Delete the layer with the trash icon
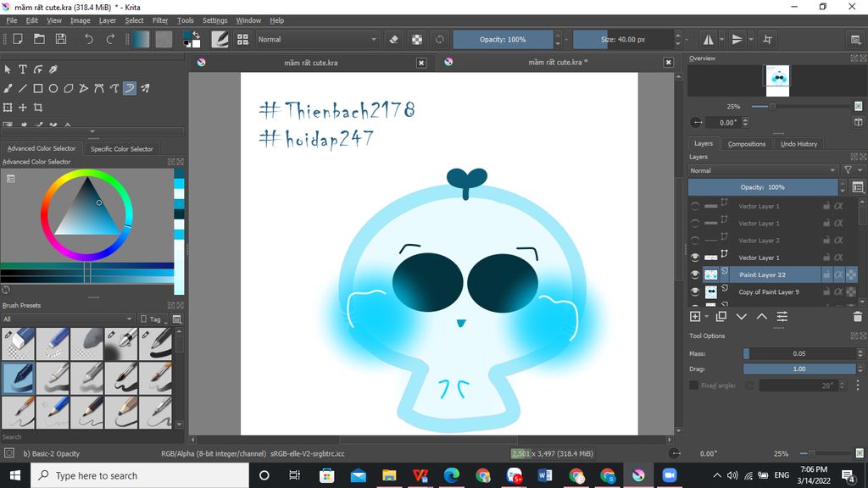This screenshot has width=868, height=488. [858, 317]
